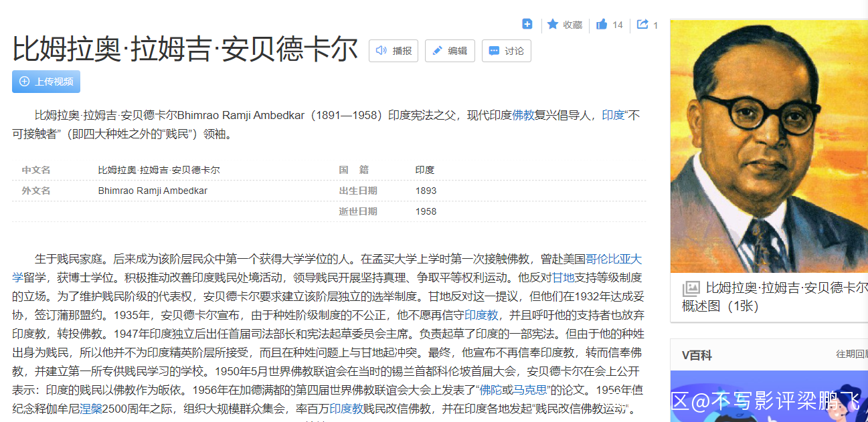868x422 pixels.
Task: Click the image gallery icon beside 概述图
Action: pos(691,288)
